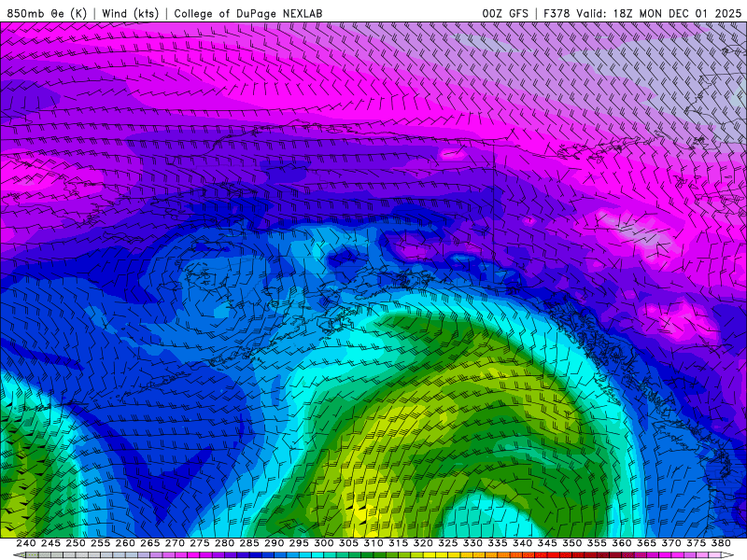The height and width of the screenshot is (560, 747).
Task: Select the 240 value on the color scale
Action: (x=26, y=543)
